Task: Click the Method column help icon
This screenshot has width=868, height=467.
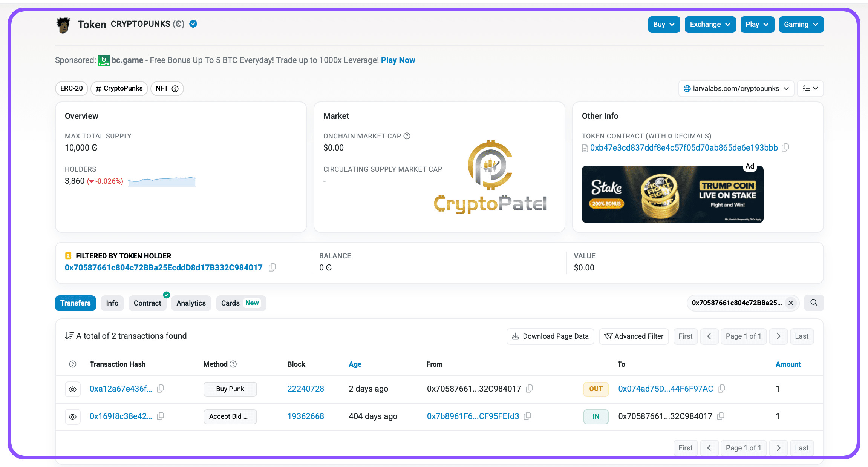Action: point(233,364)
